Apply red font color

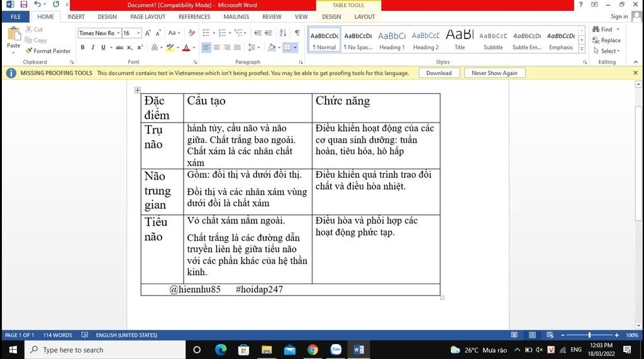point(186,47)
